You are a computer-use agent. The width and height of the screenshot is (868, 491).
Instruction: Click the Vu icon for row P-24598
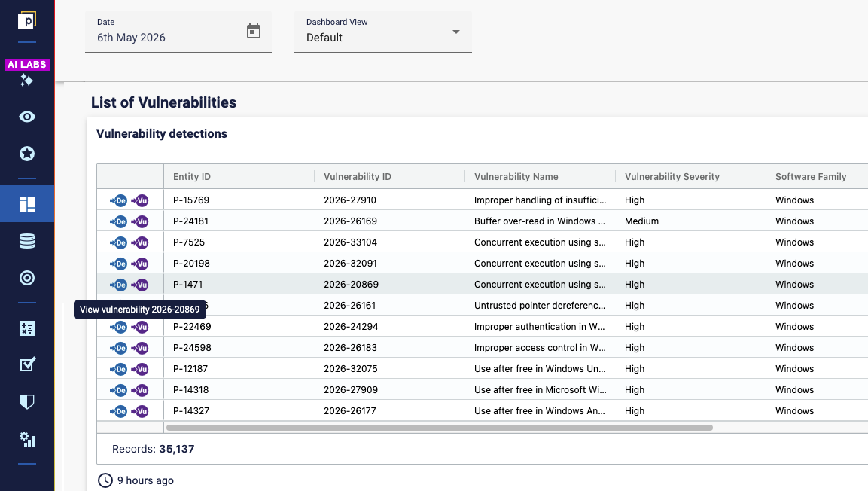140,348
